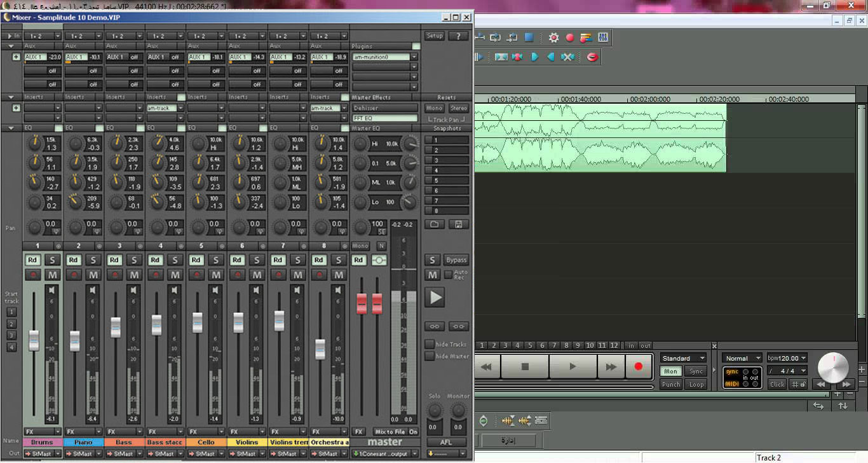
Task: Click the crossed arrows X icon in second toolbar
Action: (567, 57)
